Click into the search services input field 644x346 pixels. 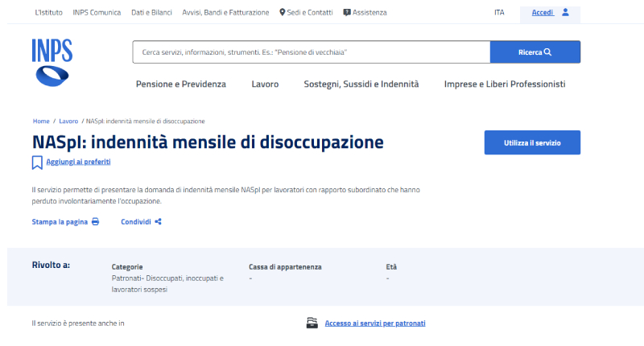tap(312, 52)
